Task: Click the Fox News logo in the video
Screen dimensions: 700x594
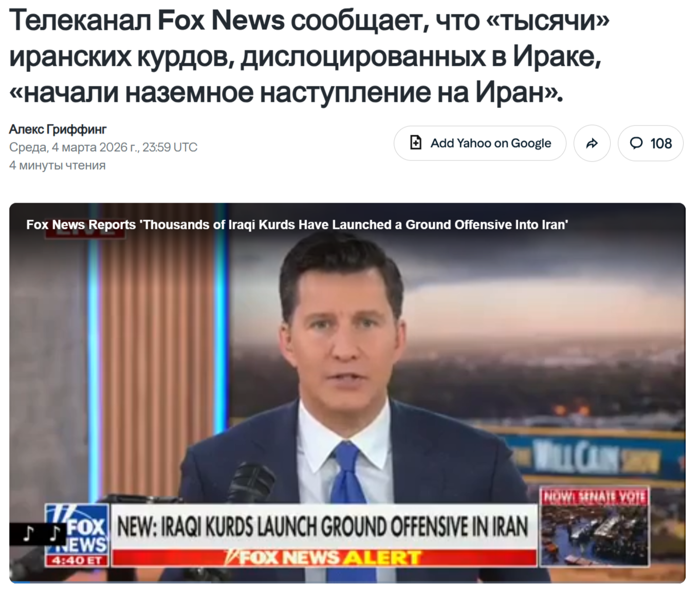Action: [77, 528]
